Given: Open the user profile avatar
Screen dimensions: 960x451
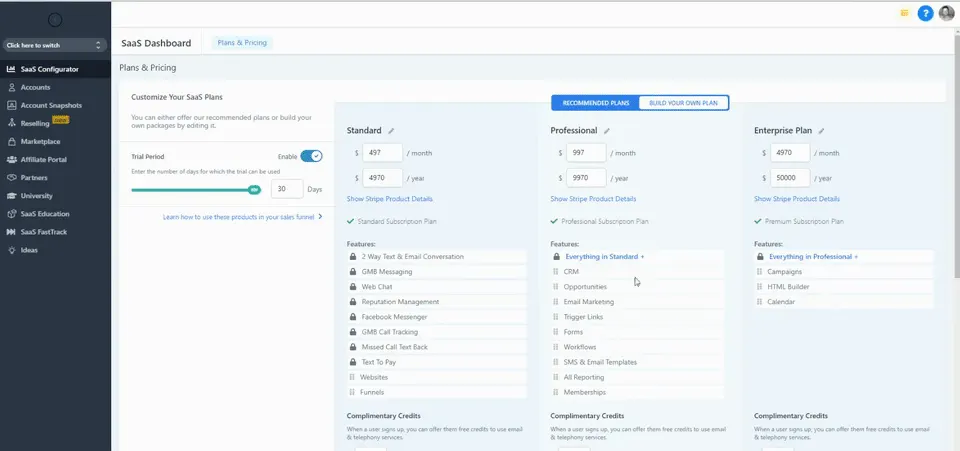Looking at the screenshot, I should [x=947, y=13].
